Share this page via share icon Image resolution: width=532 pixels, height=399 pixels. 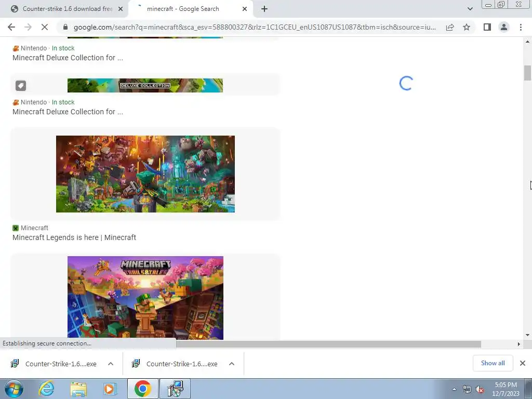(450, 27)
